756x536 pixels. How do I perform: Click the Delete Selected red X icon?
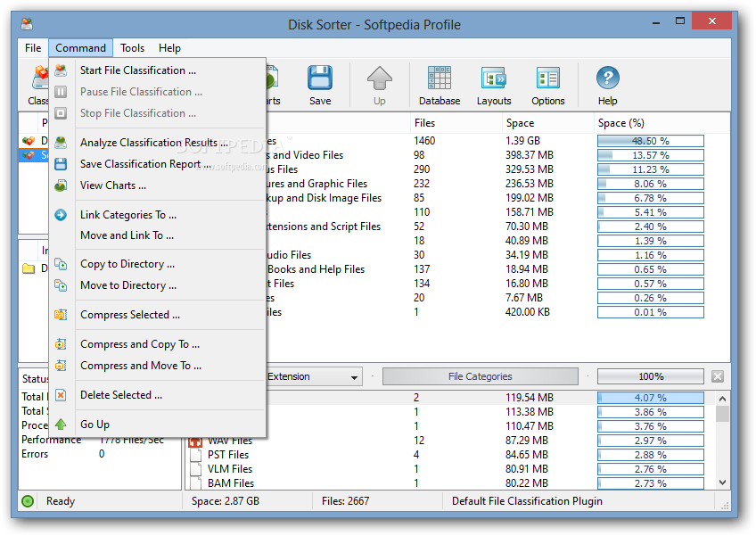coord(61,395)
